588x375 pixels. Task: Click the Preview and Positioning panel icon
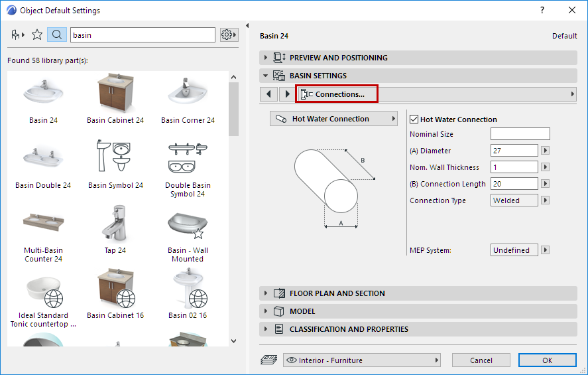279,58
